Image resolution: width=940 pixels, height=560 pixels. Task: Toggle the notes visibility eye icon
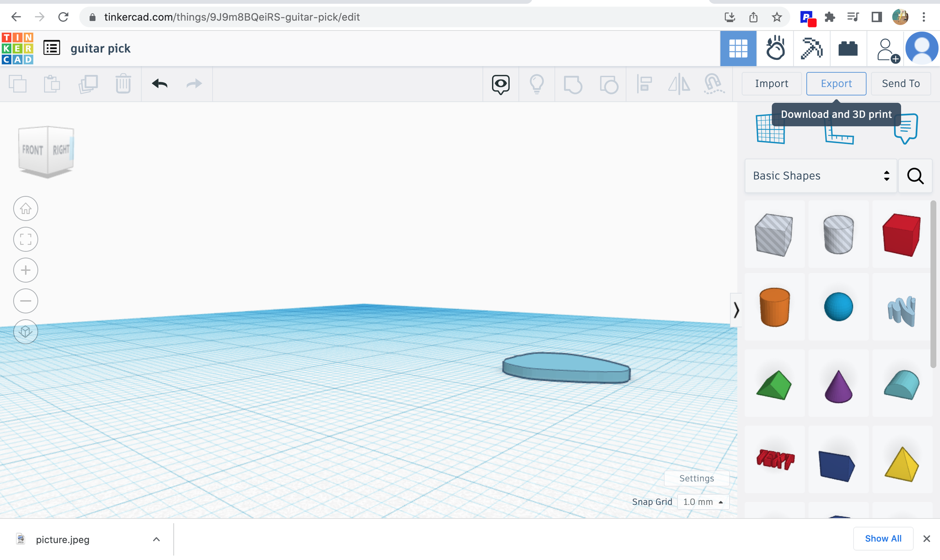coord(501,84)
